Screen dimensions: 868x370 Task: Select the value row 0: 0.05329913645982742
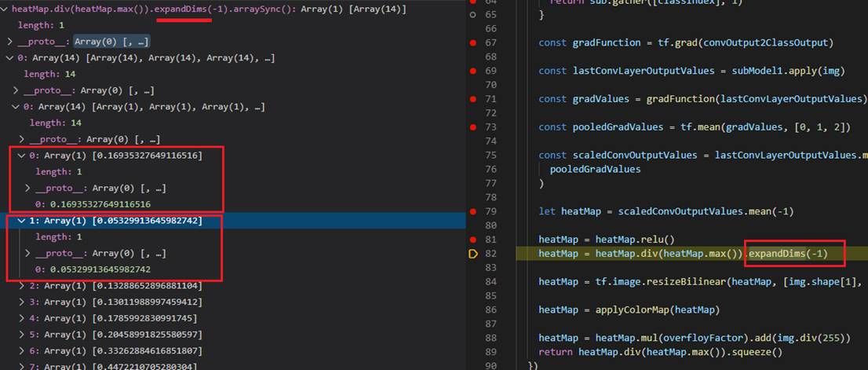pyautogui.click(x=93, y=269)
